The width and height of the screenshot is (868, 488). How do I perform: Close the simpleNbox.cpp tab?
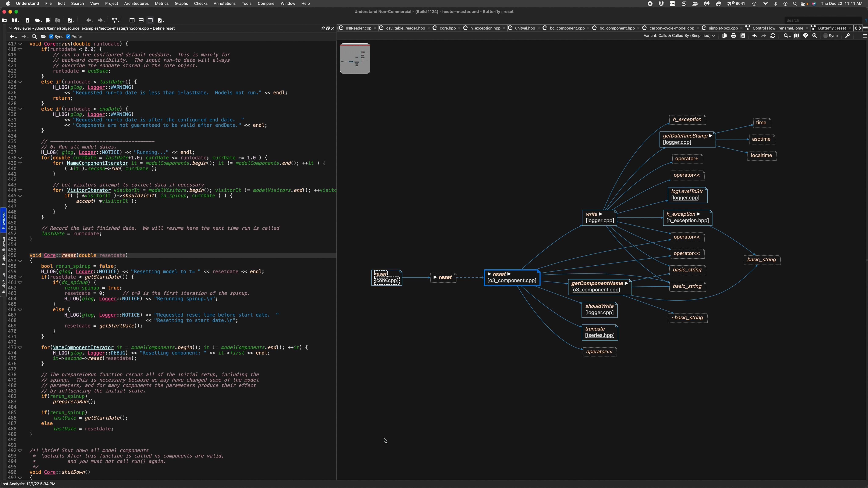pyautogui.click(x=741, y=28)
